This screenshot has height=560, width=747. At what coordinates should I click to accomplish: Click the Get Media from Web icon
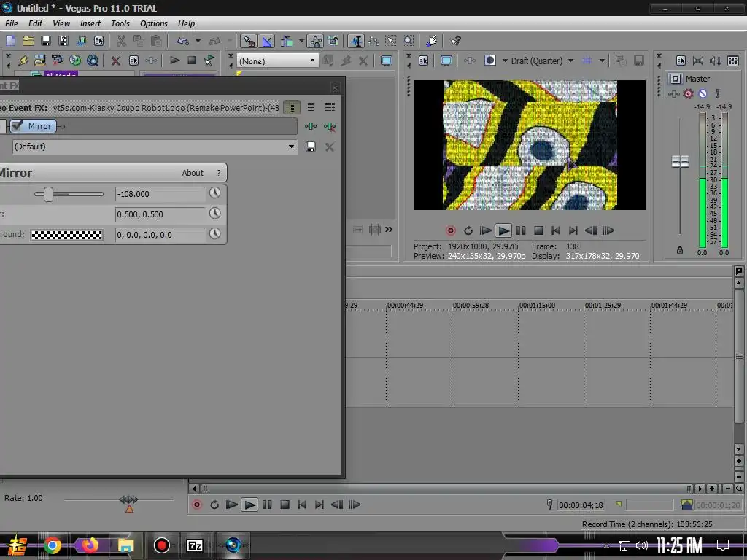point(93,61)
